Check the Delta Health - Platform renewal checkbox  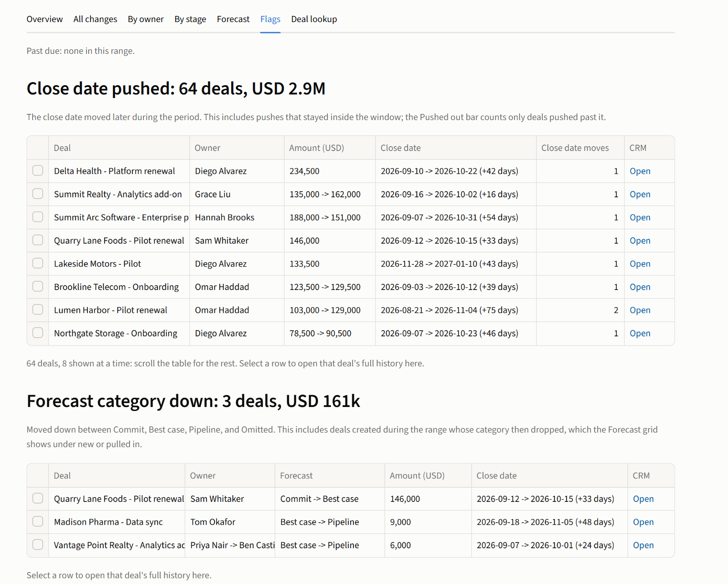coord(38,170)
